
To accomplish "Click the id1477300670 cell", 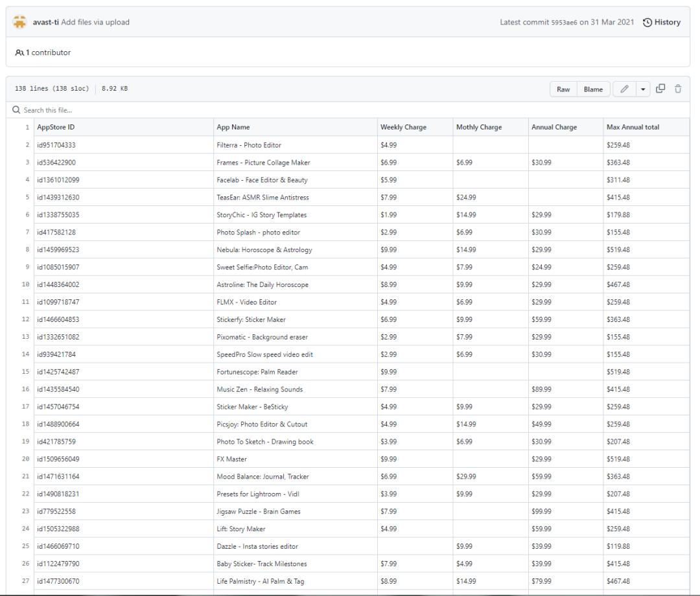I will click(58, 581).
